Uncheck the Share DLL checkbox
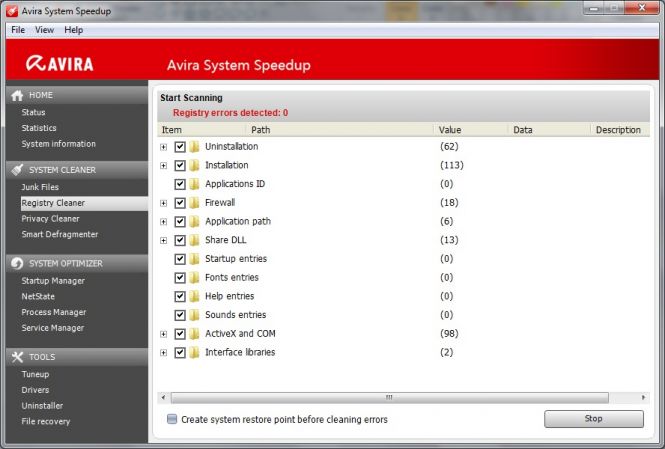Image resolution: width=665 pixels, height=449 pixels. coord(180,240)
